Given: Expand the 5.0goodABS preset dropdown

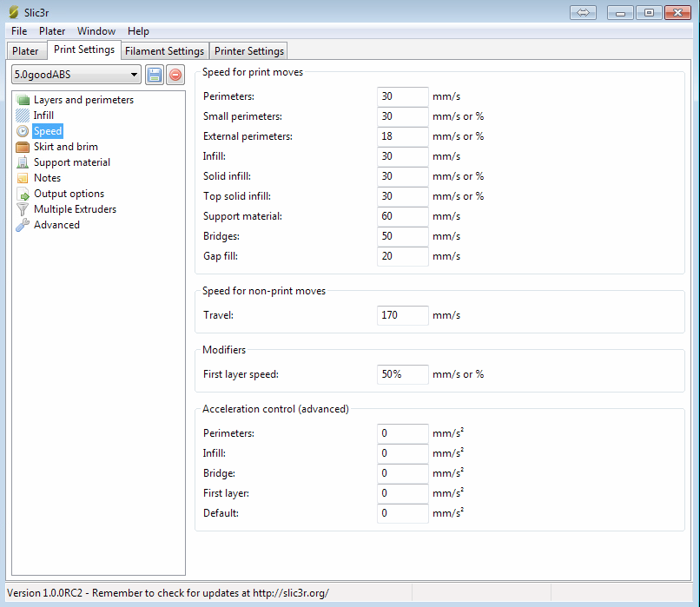Looking at the screenshot, I should pos(76,76).
